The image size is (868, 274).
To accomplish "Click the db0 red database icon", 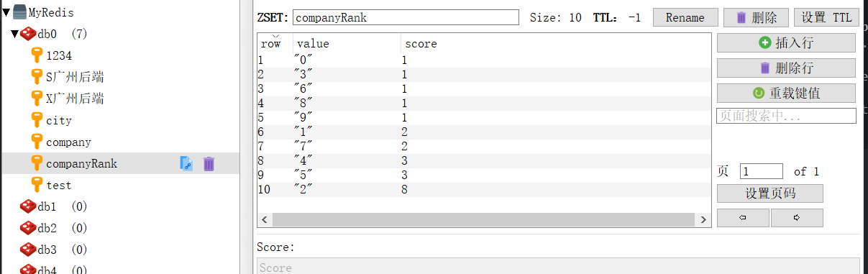I will [x=29, y=34].
